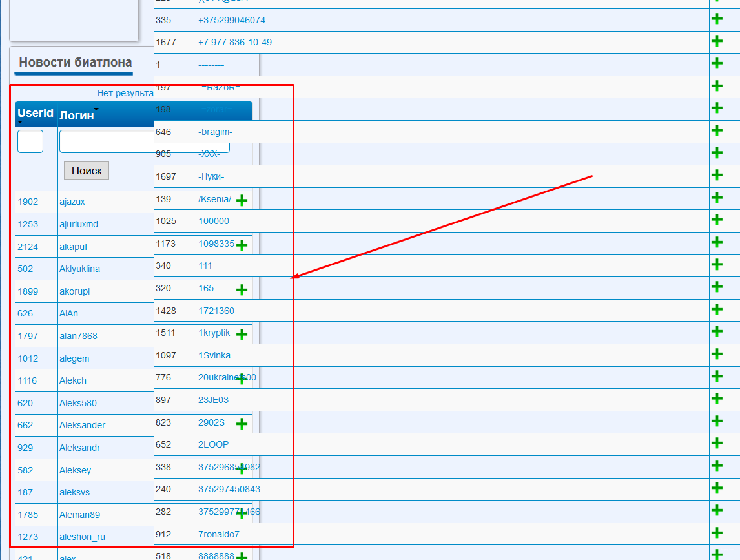Screen dimensions: 740x560
Task: Open user AlAn
Action: [69, 313]
